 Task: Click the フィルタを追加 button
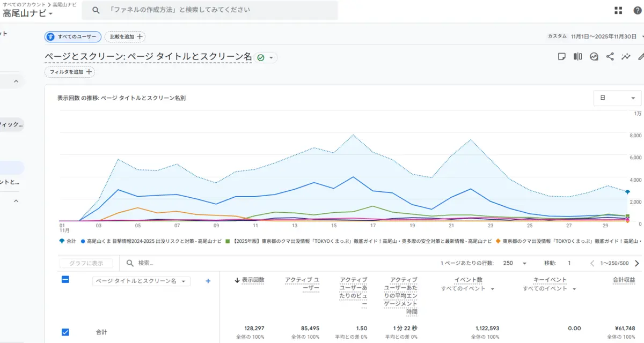tap(70, 72)
